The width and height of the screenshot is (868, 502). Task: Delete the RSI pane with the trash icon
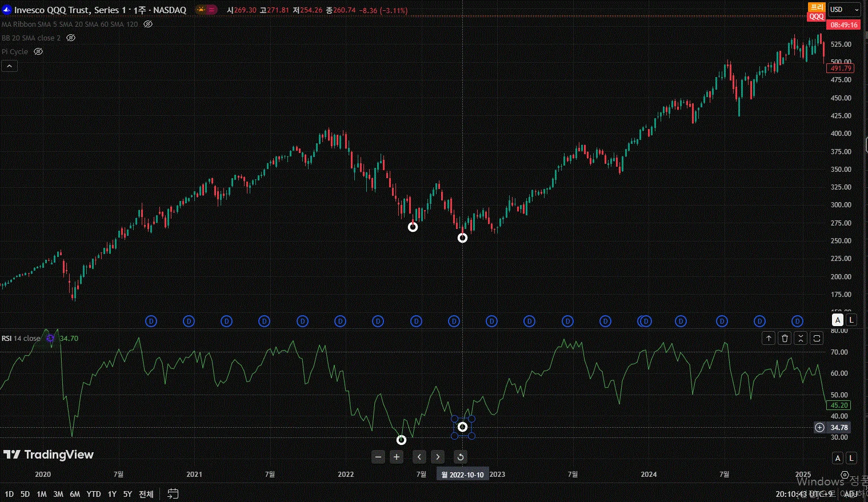point(785,339)
